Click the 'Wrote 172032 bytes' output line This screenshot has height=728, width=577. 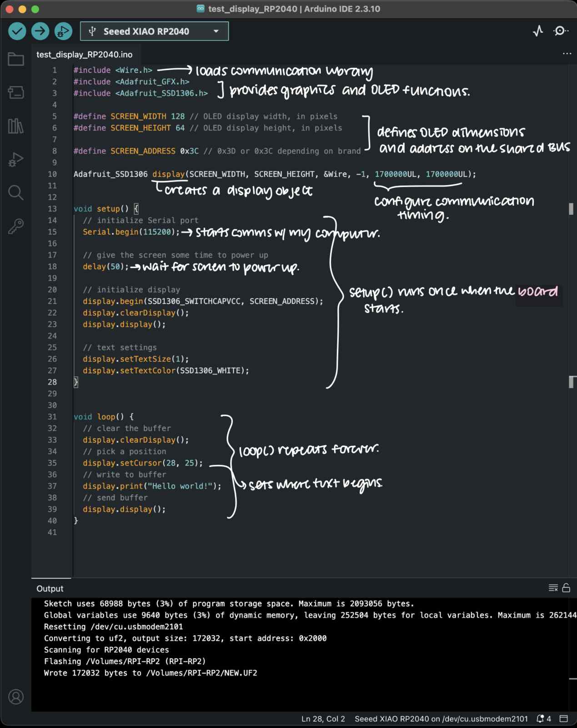click(151, 673)
